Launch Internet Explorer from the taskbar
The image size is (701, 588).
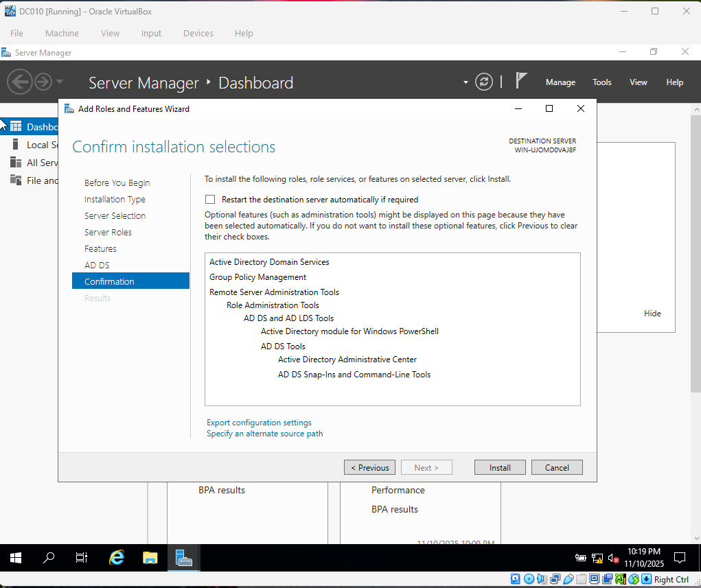click(116, 557)
